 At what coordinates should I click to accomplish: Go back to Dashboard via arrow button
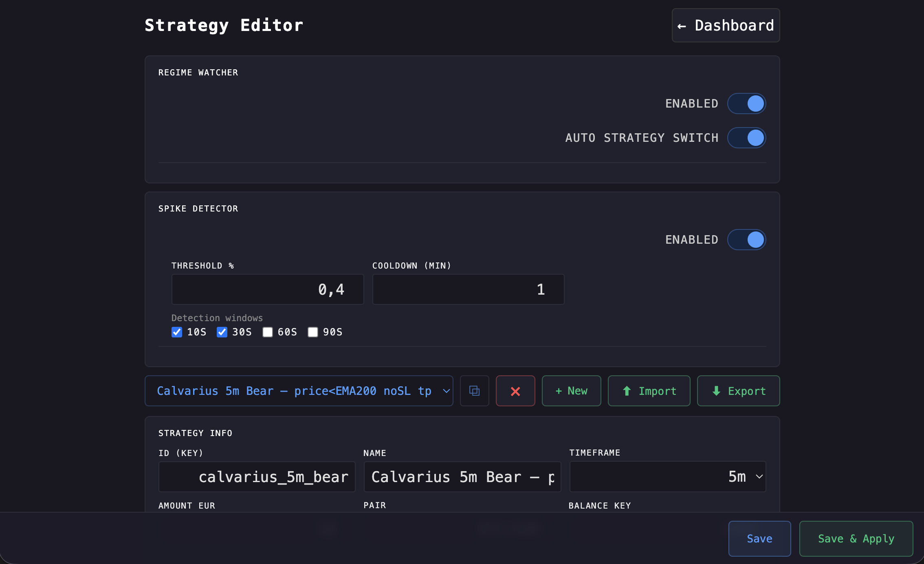pyautogui.click(x=726, y=25)
